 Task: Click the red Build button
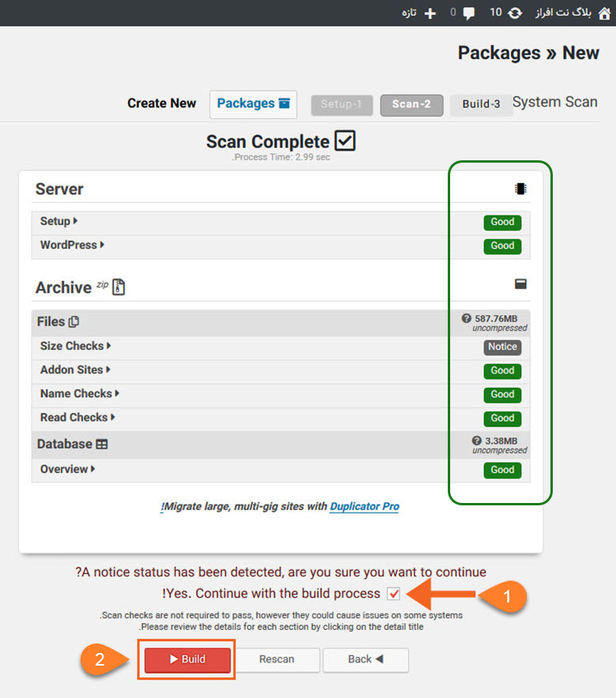point(187,659)
